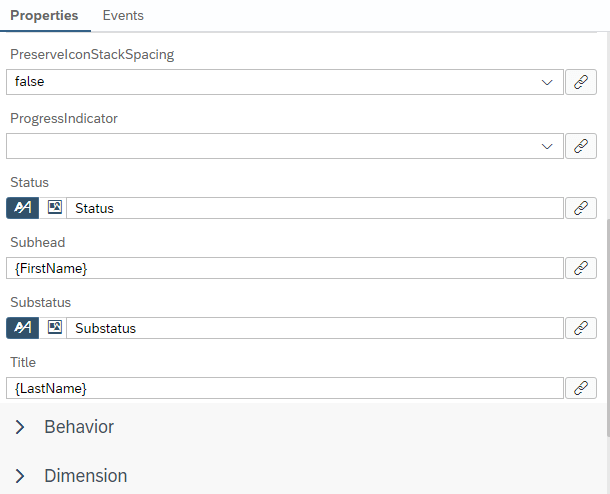610x494 pixels.
Task: Click binding link icon next to Title
Action: click(581, 388)
